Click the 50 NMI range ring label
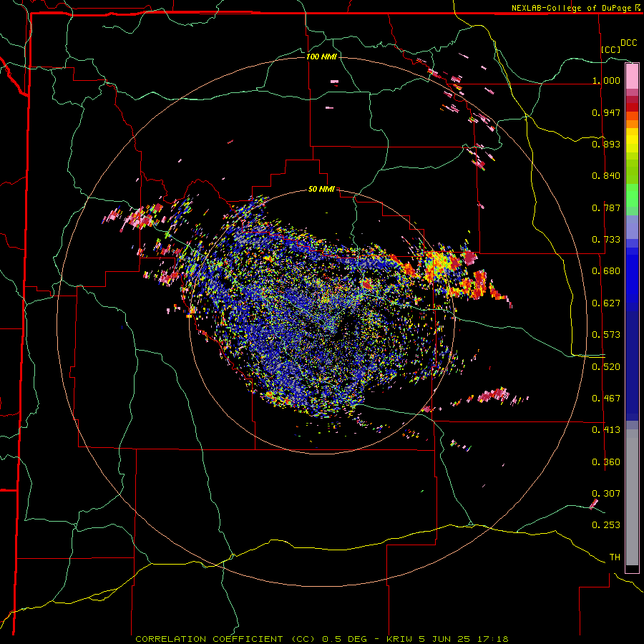 coord(321,189)
